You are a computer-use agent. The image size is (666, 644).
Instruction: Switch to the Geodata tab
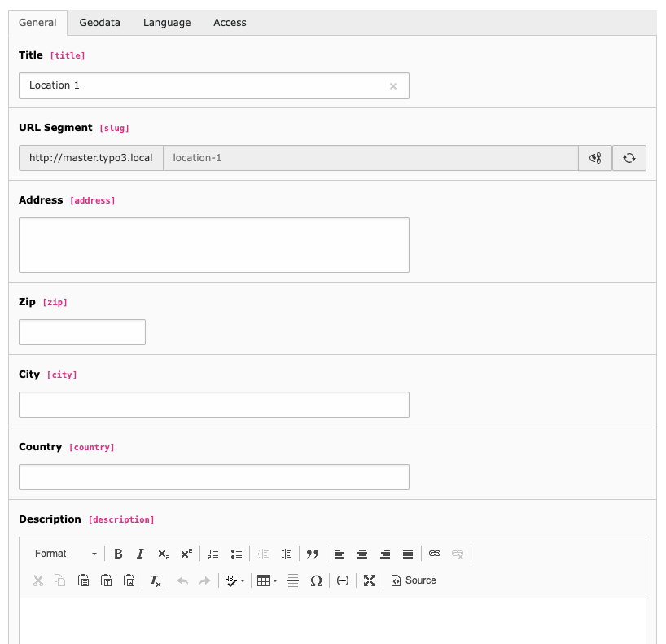99,23
